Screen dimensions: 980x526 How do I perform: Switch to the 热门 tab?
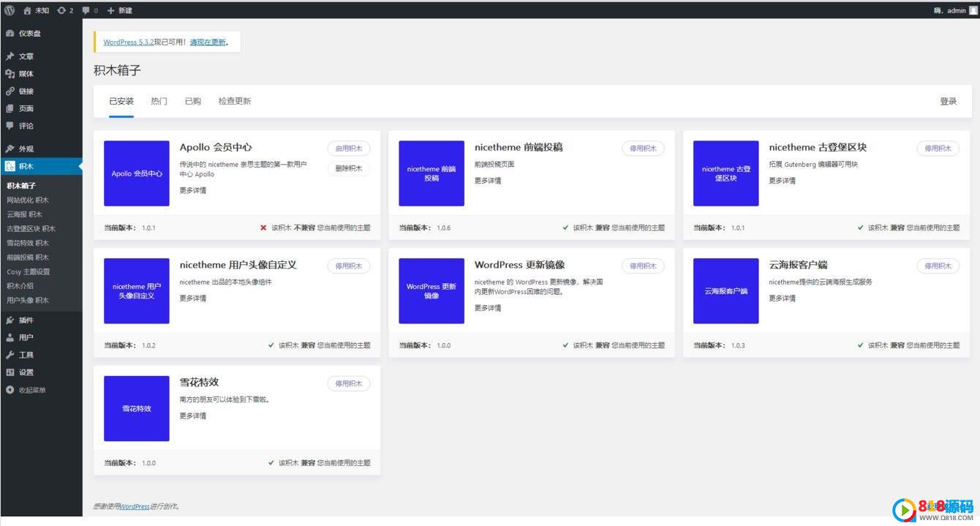[159, 101]
